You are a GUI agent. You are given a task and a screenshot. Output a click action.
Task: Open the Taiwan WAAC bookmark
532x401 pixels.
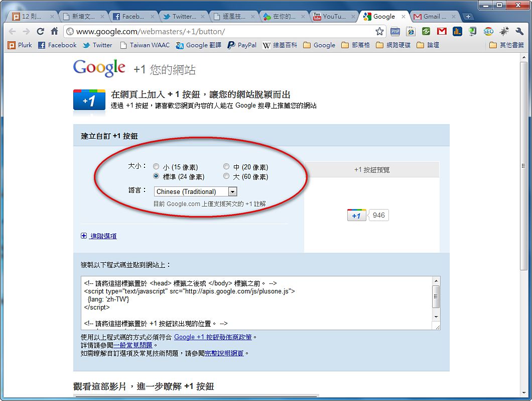point(145,45)
